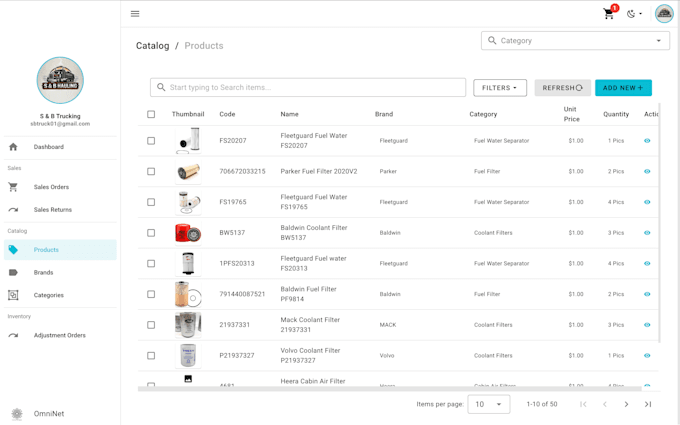Open the FS20207 product thumbnail
680x425 pixels.
point(188,141)
